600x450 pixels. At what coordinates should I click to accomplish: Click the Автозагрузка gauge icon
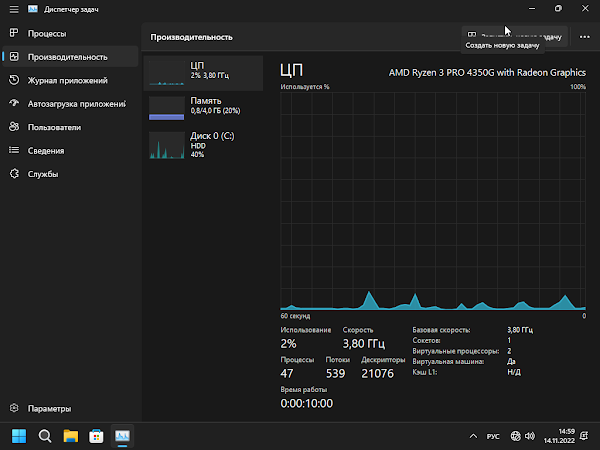click(x=14, y=103)
